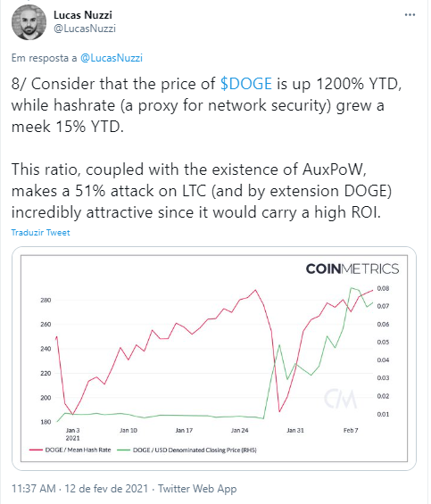
Task: Click Lucas Nuzzi's profile avatar
Action: (29, 22)
